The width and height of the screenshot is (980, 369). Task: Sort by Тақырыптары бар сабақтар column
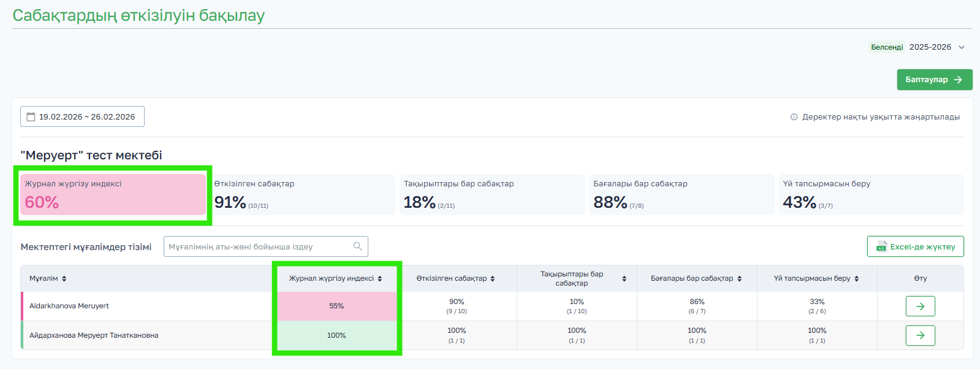click(624, 279)
